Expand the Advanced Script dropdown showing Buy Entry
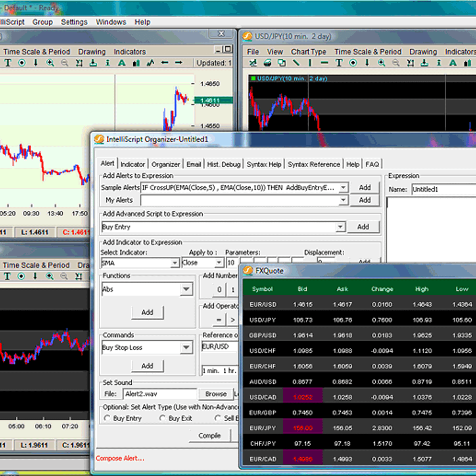 [340, 227]
